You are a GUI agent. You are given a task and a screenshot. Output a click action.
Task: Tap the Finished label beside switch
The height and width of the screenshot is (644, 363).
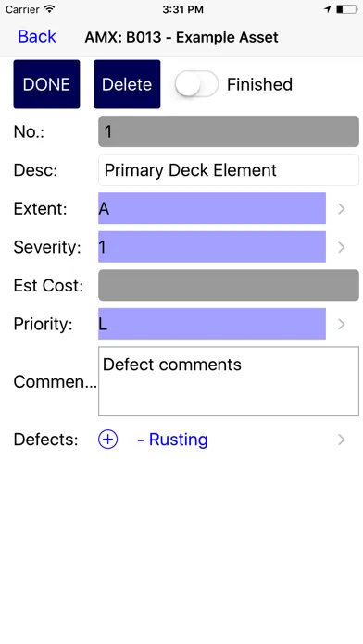click(259, 84)
